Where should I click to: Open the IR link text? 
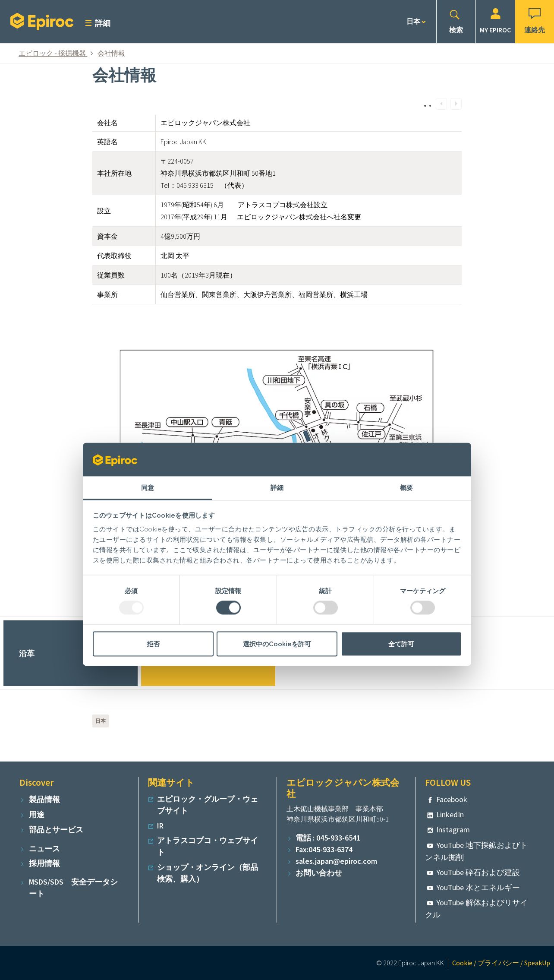(160, 826)
